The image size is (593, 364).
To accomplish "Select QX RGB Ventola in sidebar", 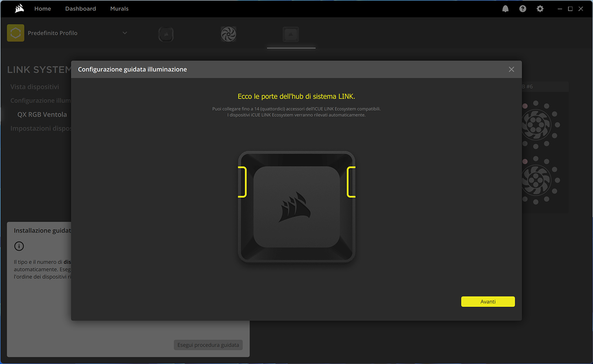I will pyautogui.click(x=42, y=114).
